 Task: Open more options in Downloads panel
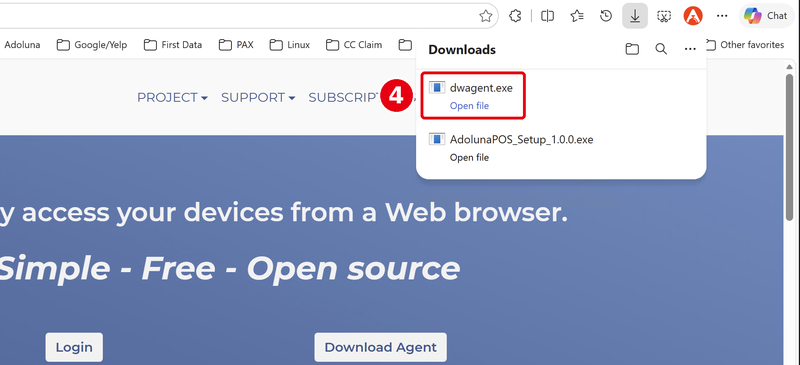click(690, 49)
